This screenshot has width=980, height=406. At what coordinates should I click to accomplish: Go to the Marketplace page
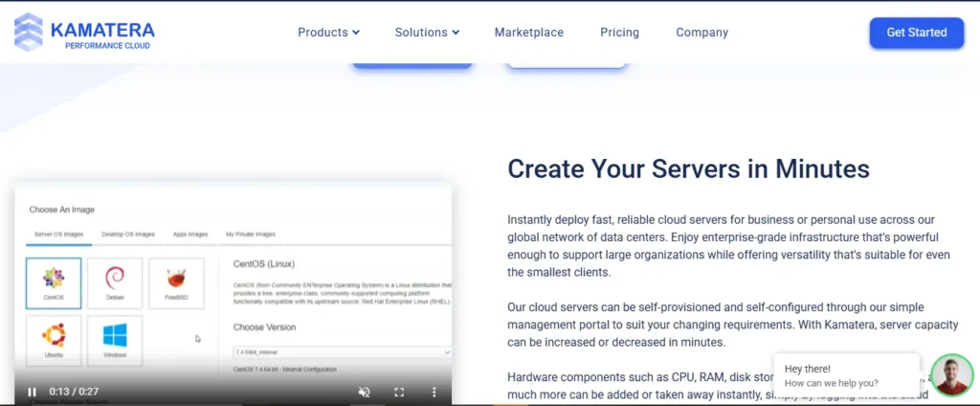click(528, 33)
